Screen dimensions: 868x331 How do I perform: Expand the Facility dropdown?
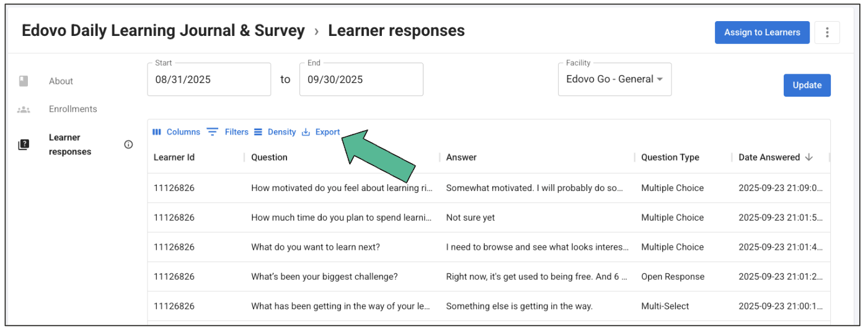(x=614, y=79)
